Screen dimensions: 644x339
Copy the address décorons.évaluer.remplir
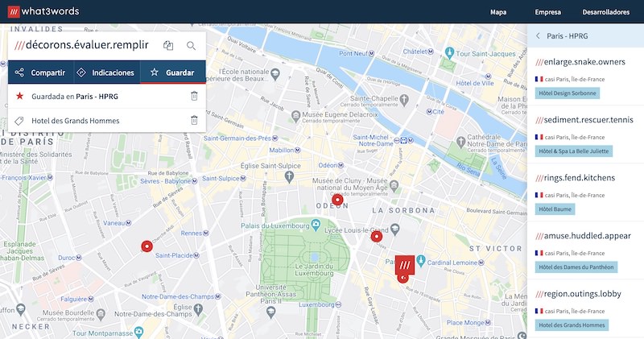168,45
